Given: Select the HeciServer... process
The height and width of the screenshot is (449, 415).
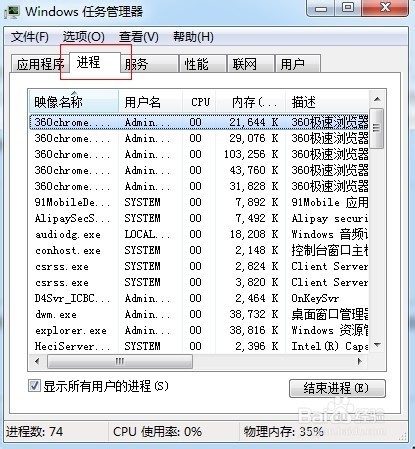Looking at the screenshot, I should tap(199, 346).
